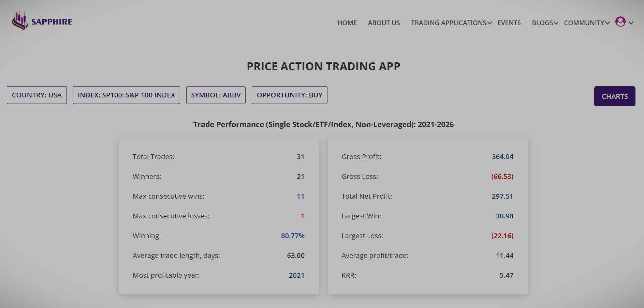
Task: Expand the account menu chevron
Action: 631,23
